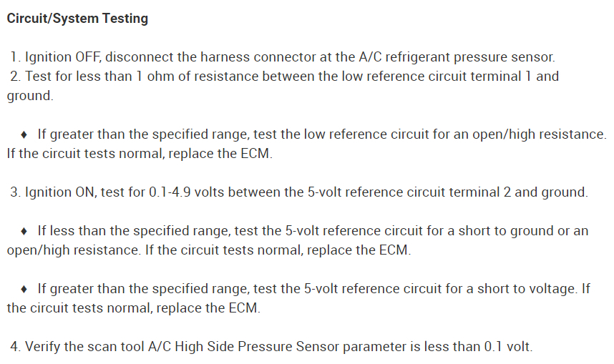
Task: Click the "Circuit/System Testing" heading
Action: 77,19
